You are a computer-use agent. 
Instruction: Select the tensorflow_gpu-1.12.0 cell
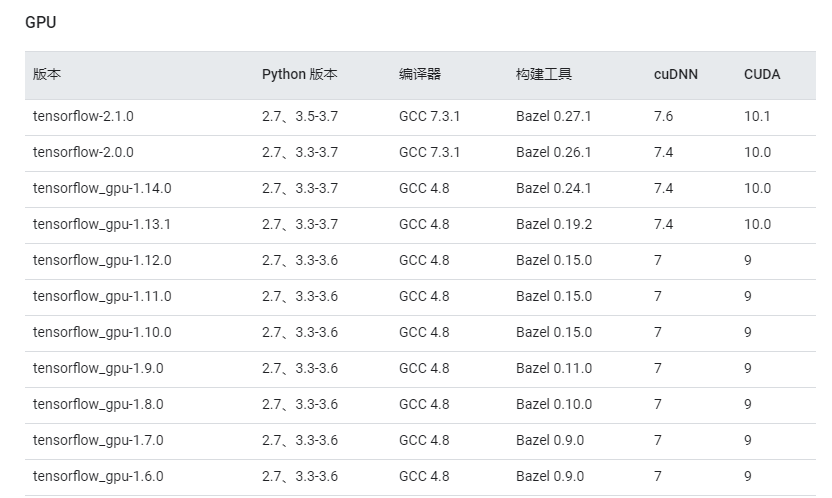(x=102, y=260)
